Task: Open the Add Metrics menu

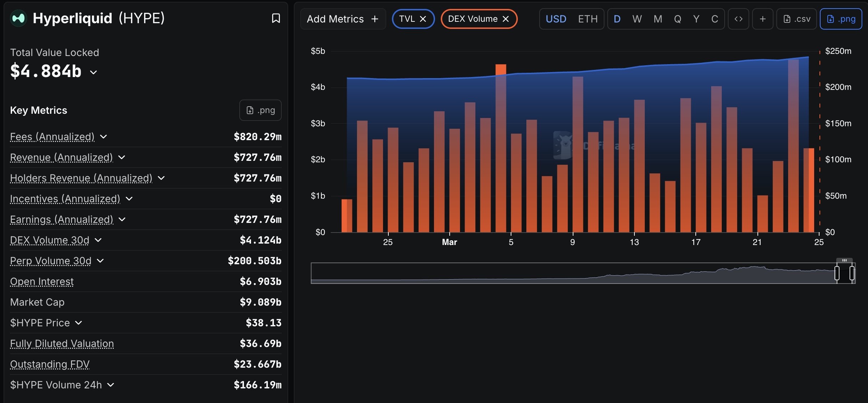Action: 343,19
